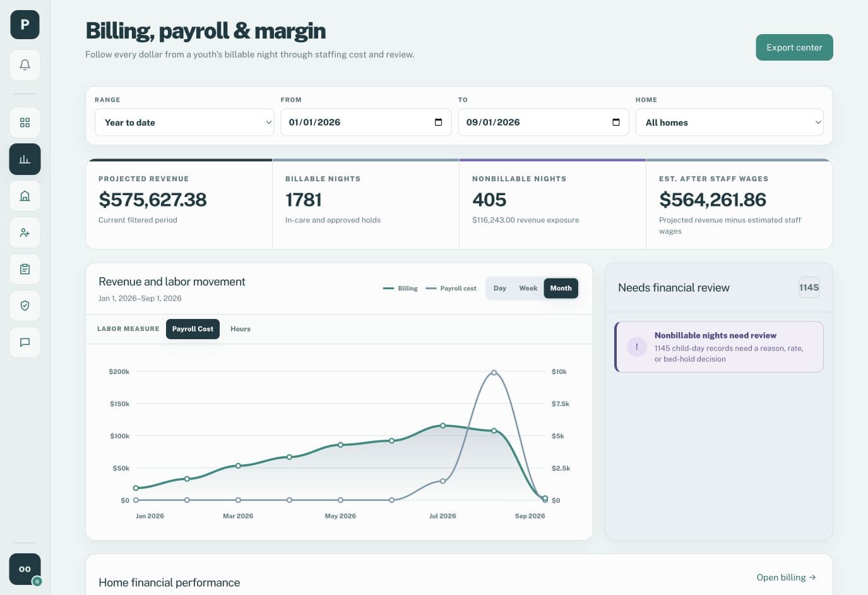Click the Nonbillable Nights 405 value
The width and height of the screenshot is (868, 595).
489,200
